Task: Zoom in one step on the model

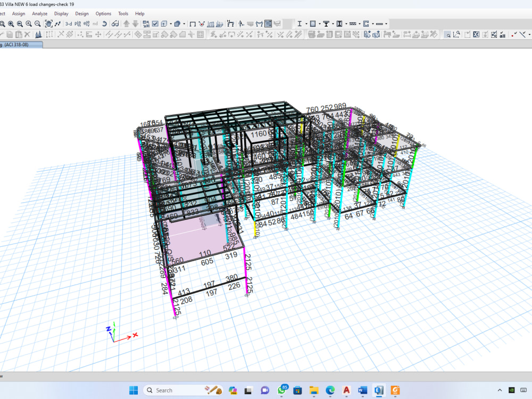Action: click(28, 23)
